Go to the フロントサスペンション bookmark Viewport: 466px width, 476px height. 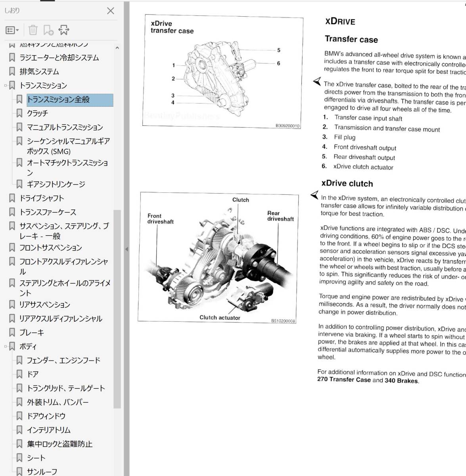tap(51, 248)
